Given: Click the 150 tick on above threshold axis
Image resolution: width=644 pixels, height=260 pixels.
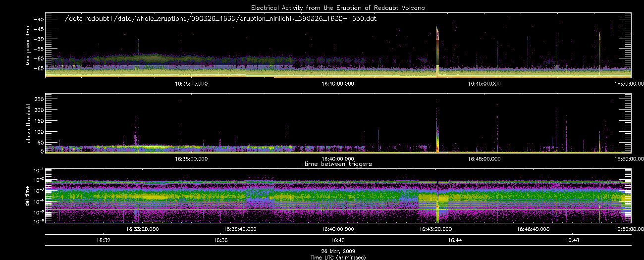Looking at the screenshot, I should point(39,120).
